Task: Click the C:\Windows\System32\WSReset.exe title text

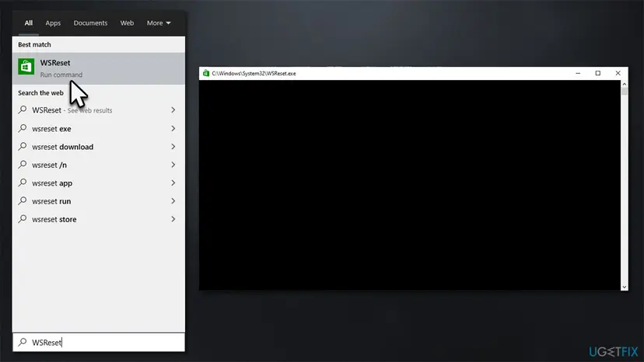Action: pyautogui.click(x=254, y=74)
